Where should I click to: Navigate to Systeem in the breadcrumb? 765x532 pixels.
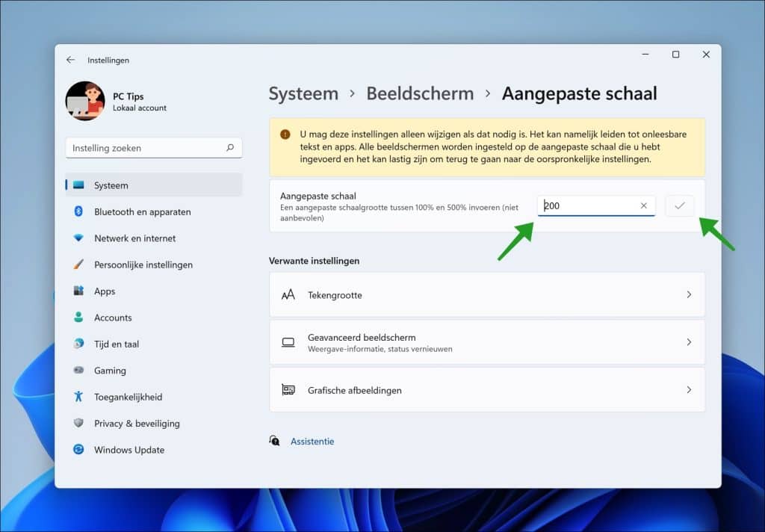[303, 93]
